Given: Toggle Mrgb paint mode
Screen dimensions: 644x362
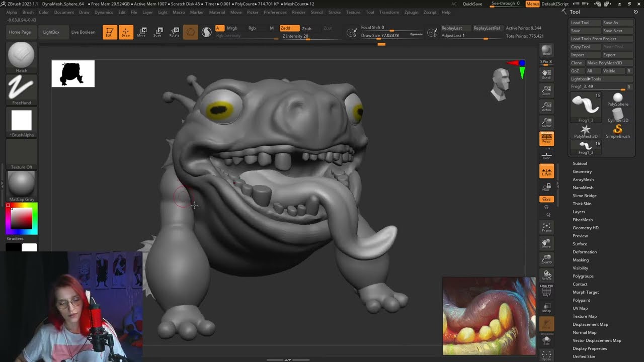Looking at the screenshot, I should (232, 28).
